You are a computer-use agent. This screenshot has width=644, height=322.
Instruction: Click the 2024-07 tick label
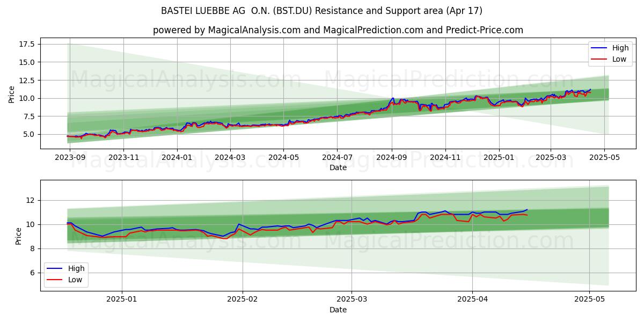(337, 157)
